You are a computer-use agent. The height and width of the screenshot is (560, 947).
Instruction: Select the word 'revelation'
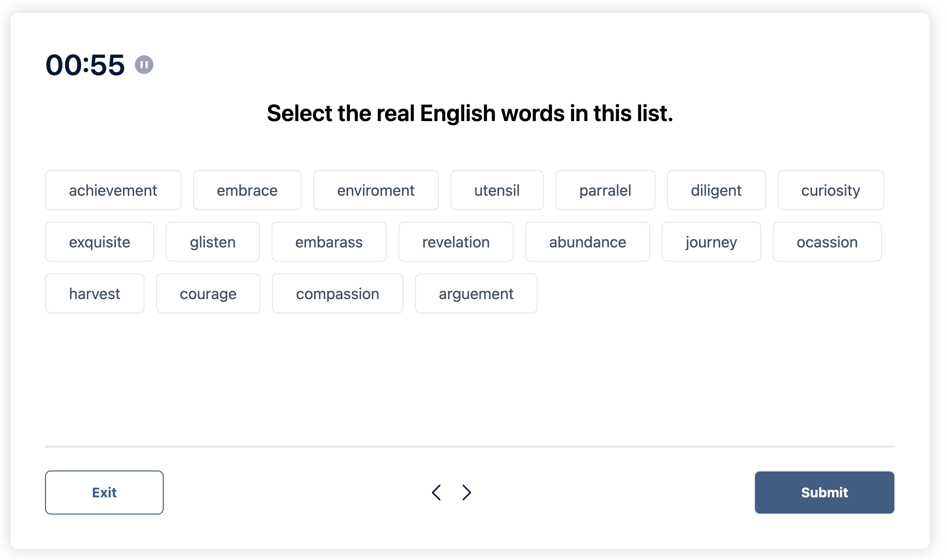[x=456, y=242]
